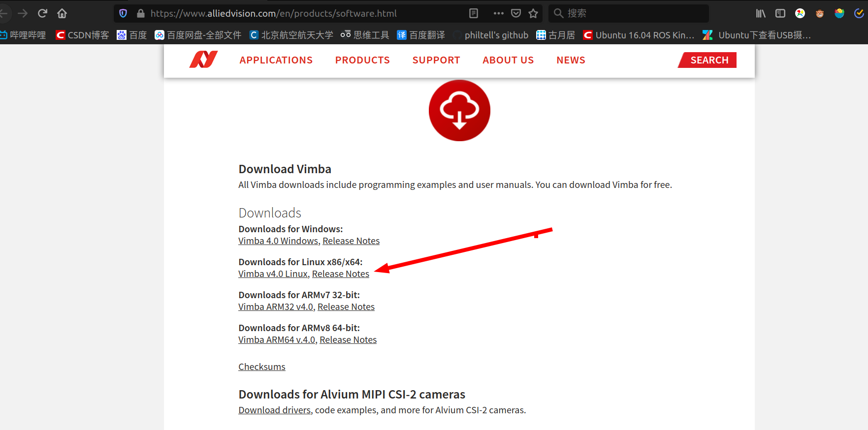Image resolution: width=868 pixels, height=430 pixels.
Task: Download Vimba 4.0 Windows
Action: tap(278, 241)
